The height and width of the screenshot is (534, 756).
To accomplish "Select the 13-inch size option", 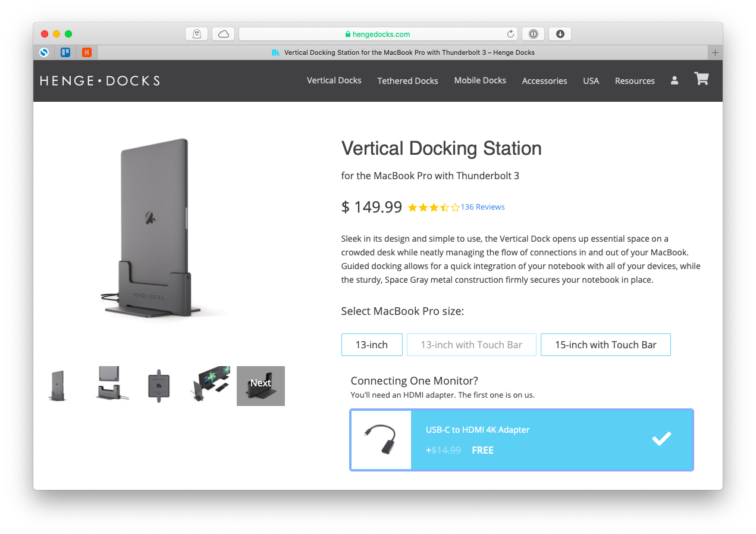I will 372,345.
